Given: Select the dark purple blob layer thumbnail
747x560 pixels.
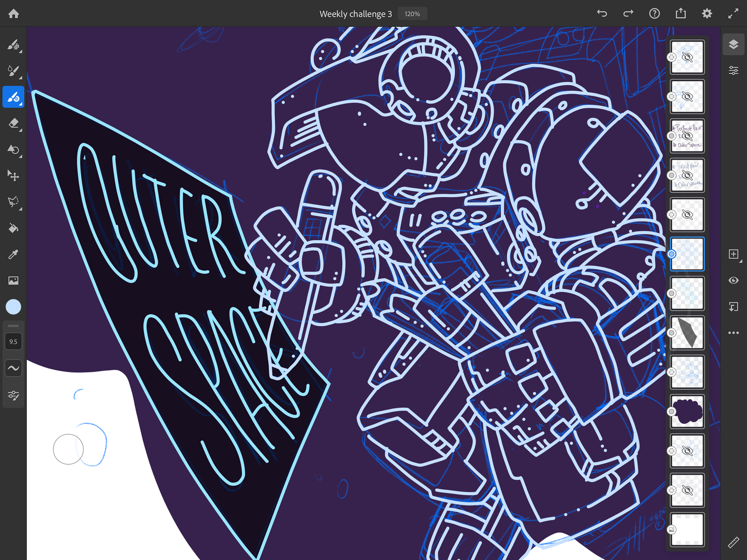Looking at the screenshot, I should [x=687, y=411].
